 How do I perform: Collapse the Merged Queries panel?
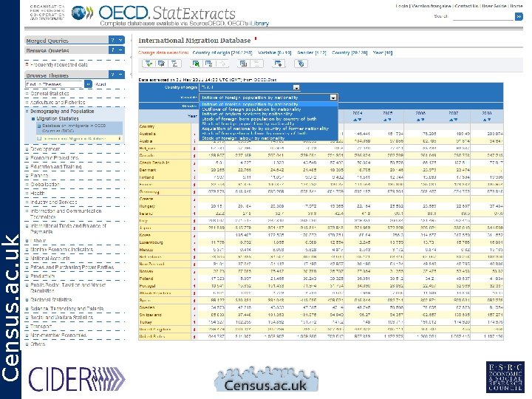[x=120, y=40]
